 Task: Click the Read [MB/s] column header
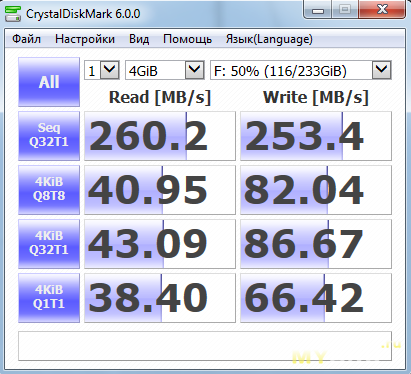click(160, 97)
